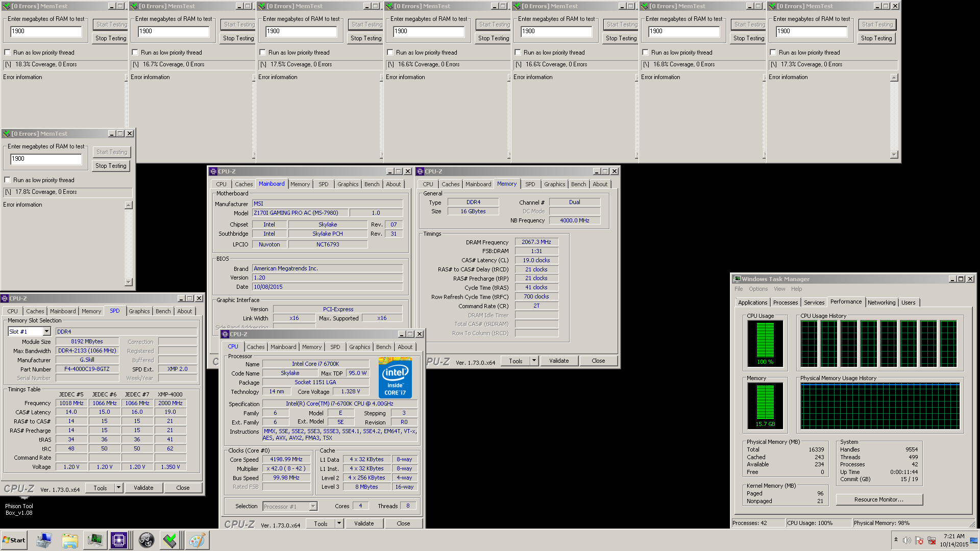Screen dimensions: 980x551
Task: Click title icon of the 17.3% coverage MemTest
Action: pyautogui.click(x=772, y=6)
